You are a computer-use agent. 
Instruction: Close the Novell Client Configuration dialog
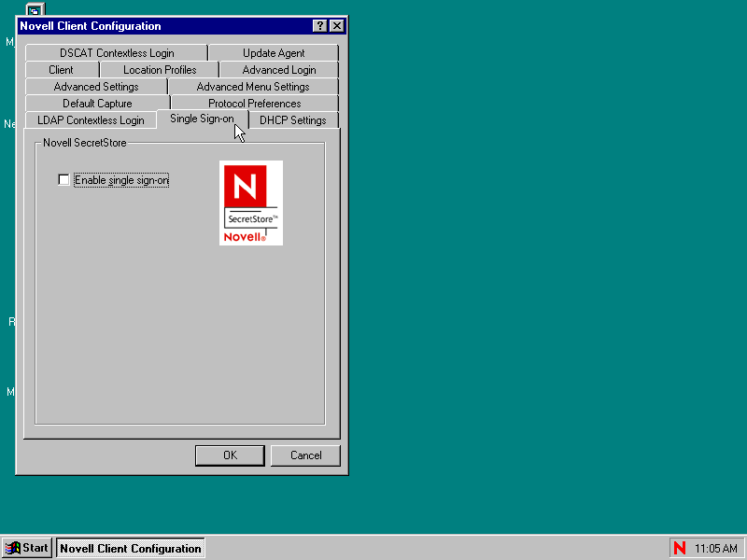[337, 26]
